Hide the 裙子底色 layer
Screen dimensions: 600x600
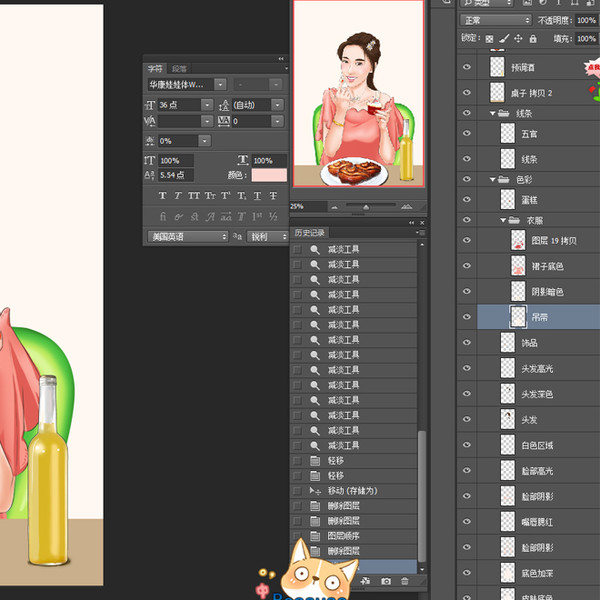[x=467, y=266]
